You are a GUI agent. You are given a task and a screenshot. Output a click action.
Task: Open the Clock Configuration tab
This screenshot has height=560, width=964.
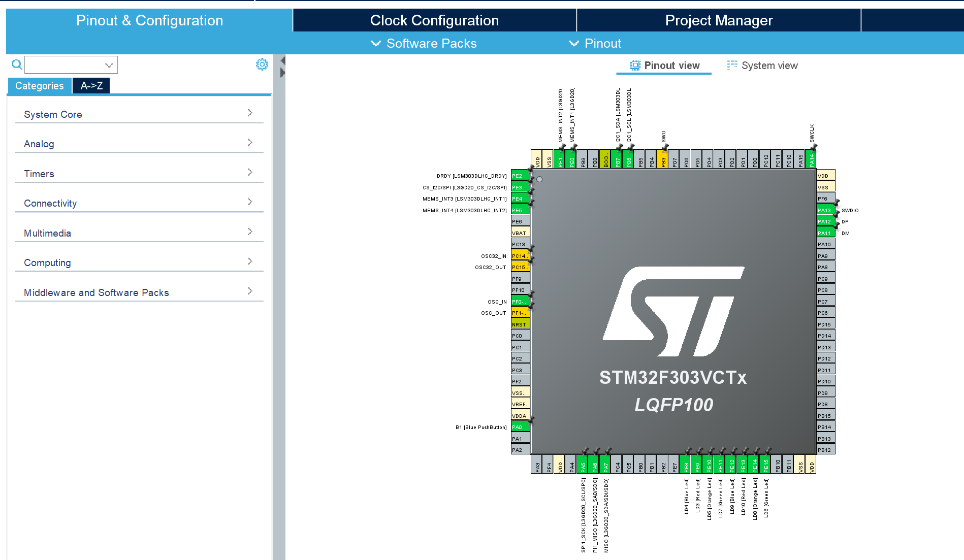(434, 20)
